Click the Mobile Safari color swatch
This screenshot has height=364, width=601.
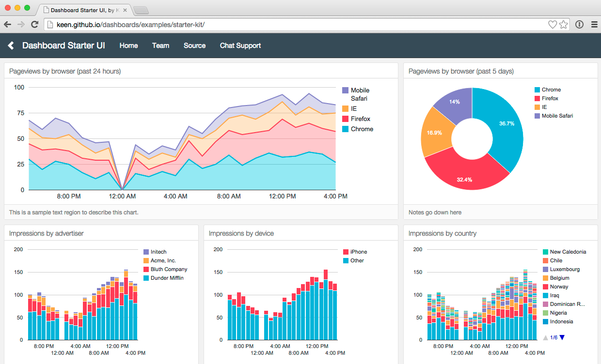pyautogui.click(x=345, y=90)
